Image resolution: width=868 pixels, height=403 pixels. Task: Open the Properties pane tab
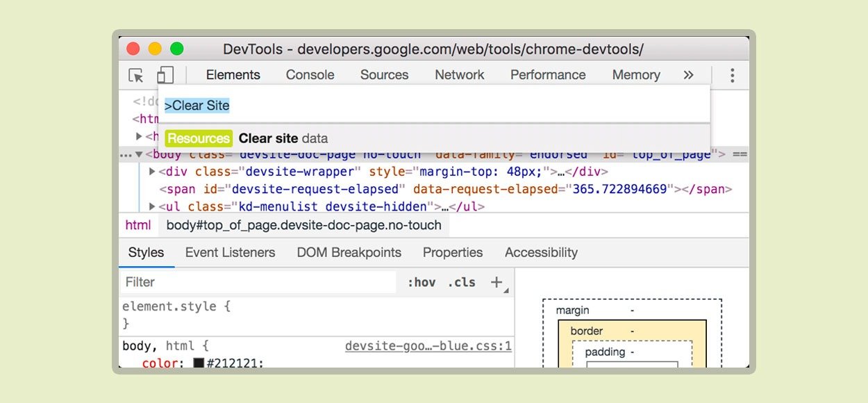pos(453,253)
